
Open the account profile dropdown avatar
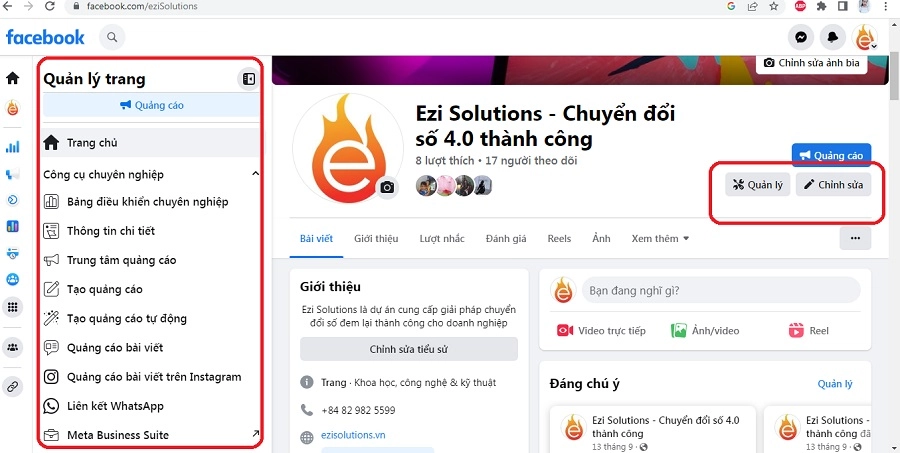click(864, 38)
